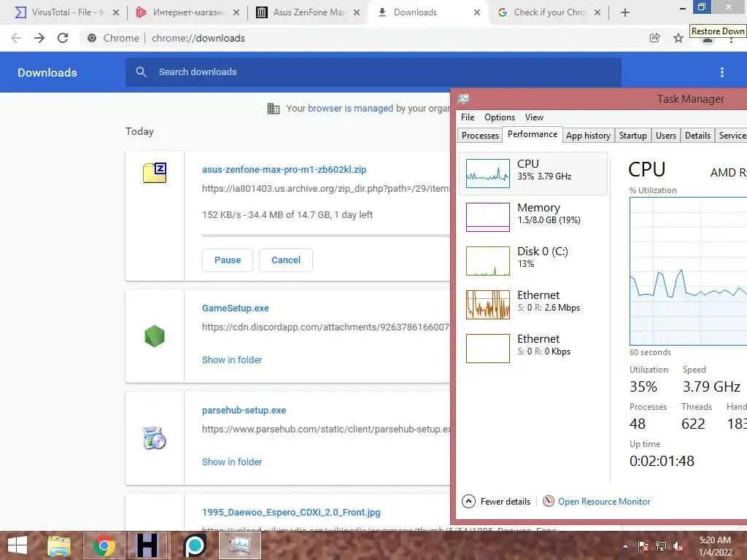Open asus-zenfone-max-pro-m1-zb602kl.zip link
This screenshot has height=560, width=747.
pyautogui.click(x=284, y=169)
